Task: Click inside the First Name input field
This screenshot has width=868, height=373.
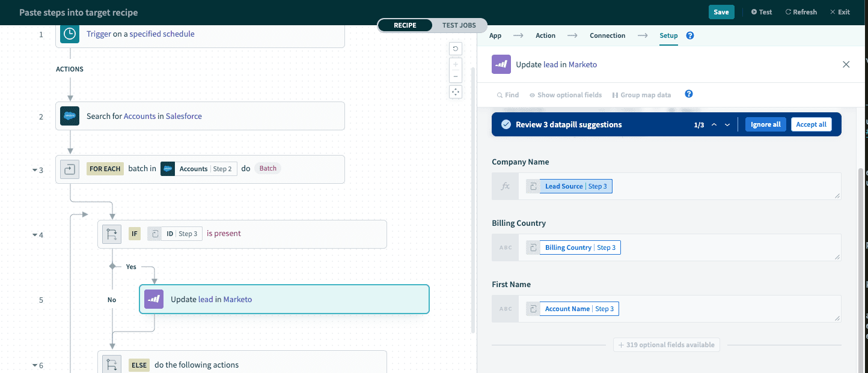Action: [x=721, y=309]
